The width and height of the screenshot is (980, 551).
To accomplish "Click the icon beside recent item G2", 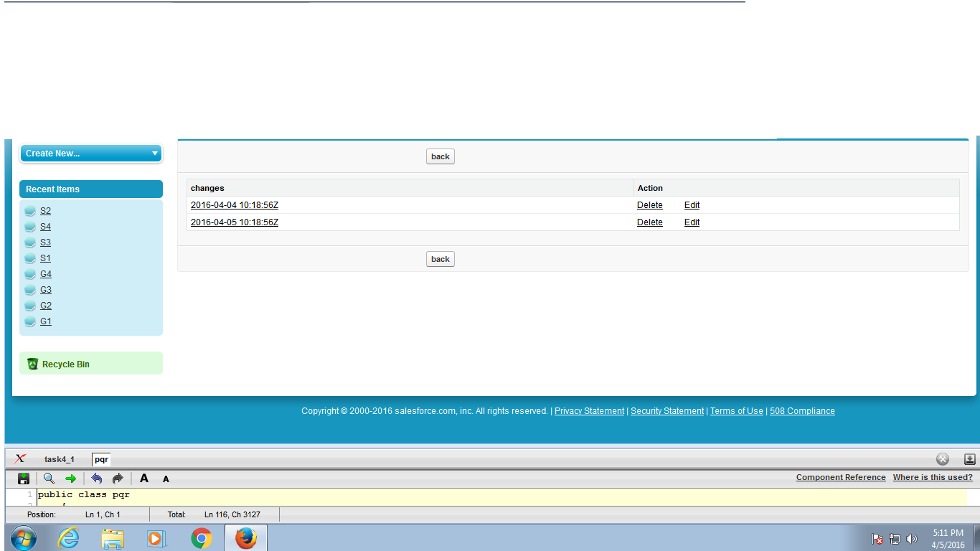I will [x=30, y=306].
